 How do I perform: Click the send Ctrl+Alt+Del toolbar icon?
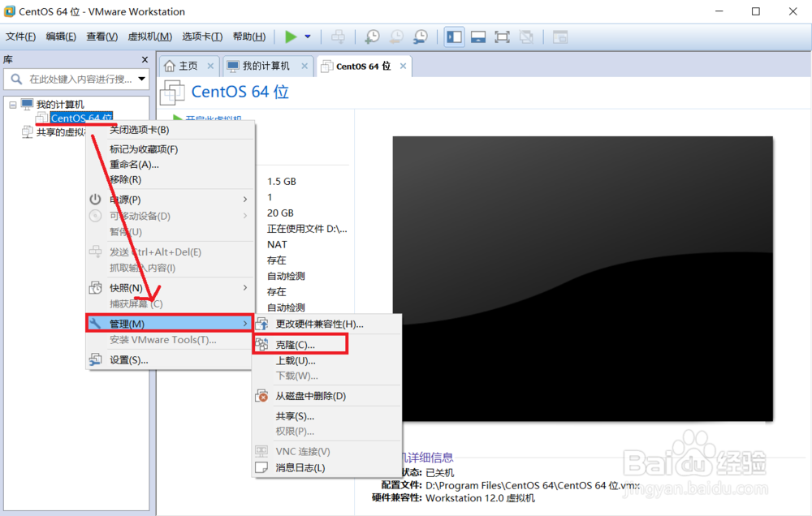(338, 37)
